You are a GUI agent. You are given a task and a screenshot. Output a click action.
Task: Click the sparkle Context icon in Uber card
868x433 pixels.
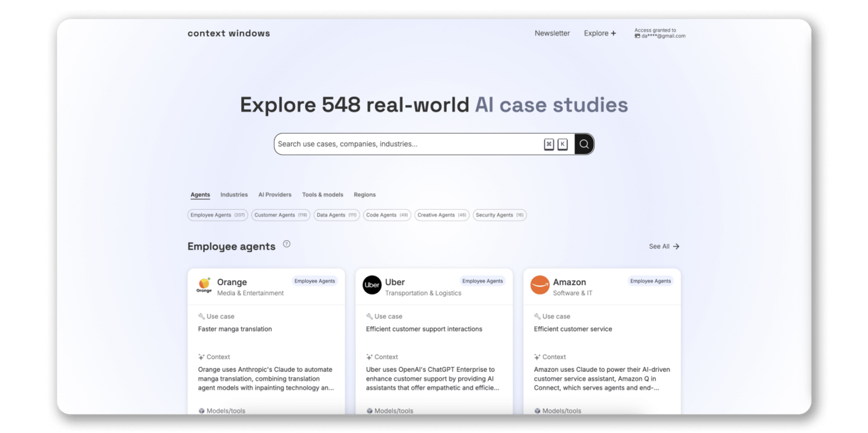click(370, 357)
